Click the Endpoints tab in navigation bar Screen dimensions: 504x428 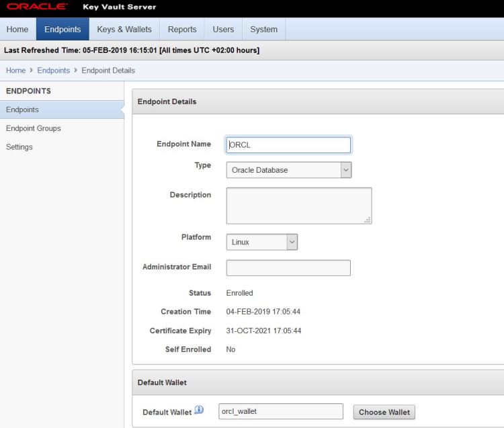click(x=62, y=30)
